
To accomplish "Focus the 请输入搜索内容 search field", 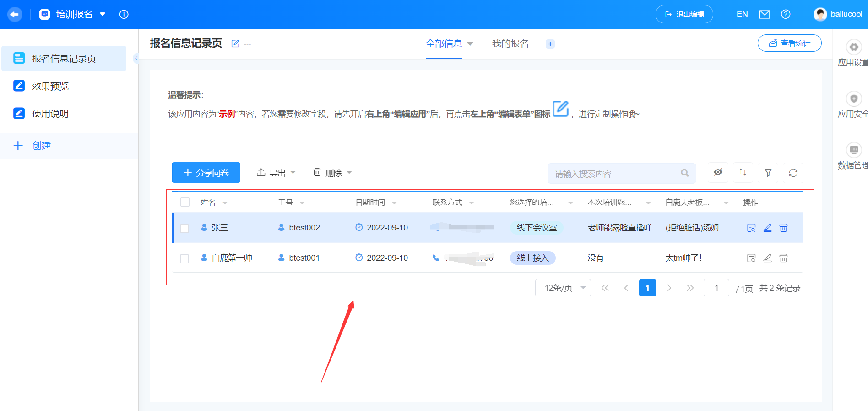I will (622, 174).
